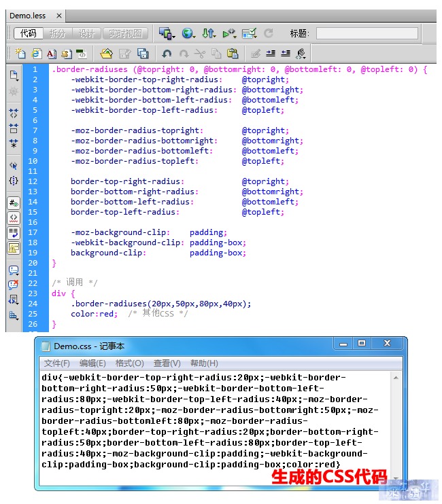Switch to 设计 (Design) view

coord(86,33)
